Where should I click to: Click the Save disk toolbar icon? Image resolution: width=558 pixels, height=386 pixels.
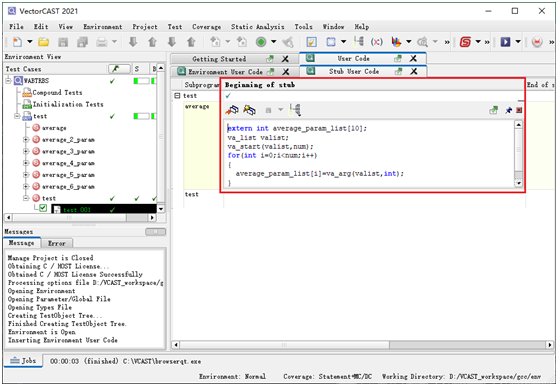coord(63,42)
